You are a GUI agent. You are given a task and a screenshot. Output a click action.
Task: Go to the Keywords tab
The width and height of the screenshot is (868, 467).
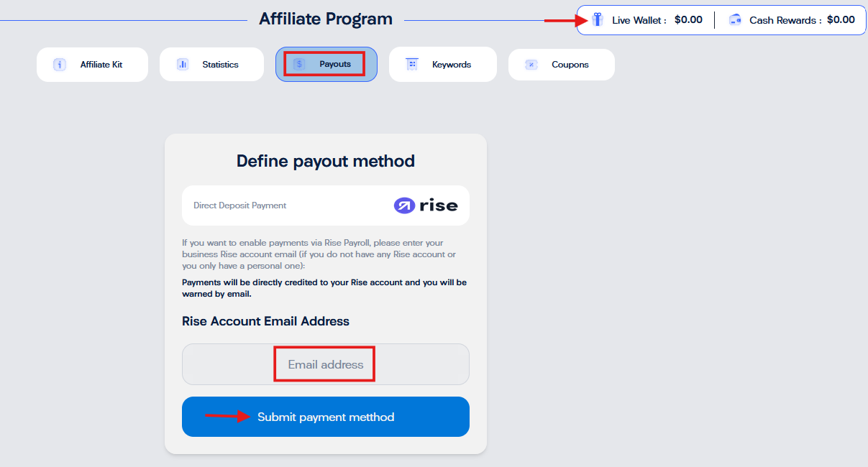(443, 65)
